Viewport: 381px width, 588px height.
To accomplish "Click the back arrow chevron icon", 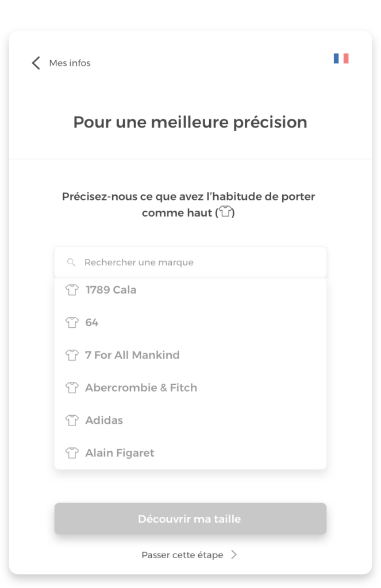I will (36, 63).
